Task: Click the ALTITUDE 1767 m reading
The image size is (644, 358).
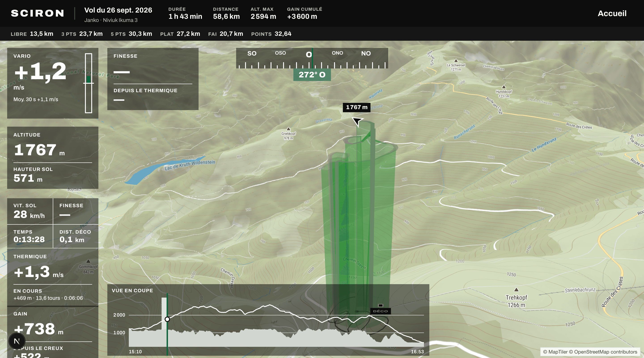Action: click(x=39, y=150)
